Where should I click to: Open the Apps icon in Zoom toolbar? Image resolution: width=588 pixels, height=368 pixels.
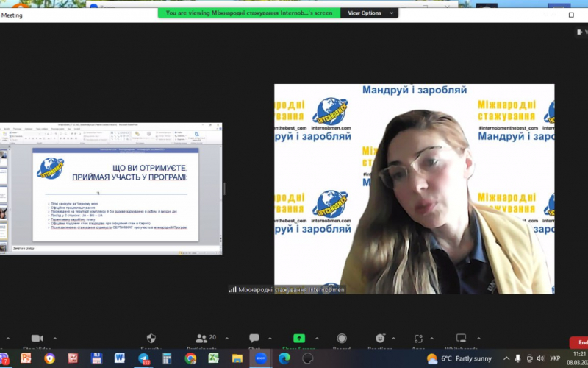point(418,339)
